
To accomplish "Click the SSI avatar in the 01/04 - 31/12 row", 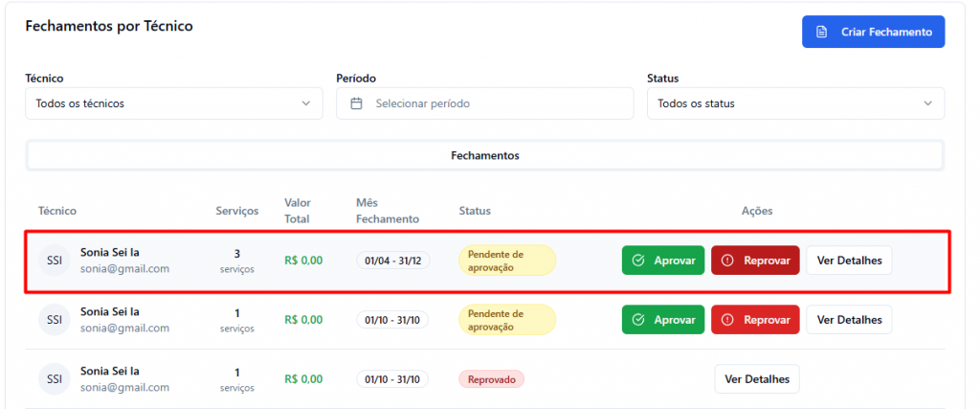I will pyautogui.click(x=55, y=261).
